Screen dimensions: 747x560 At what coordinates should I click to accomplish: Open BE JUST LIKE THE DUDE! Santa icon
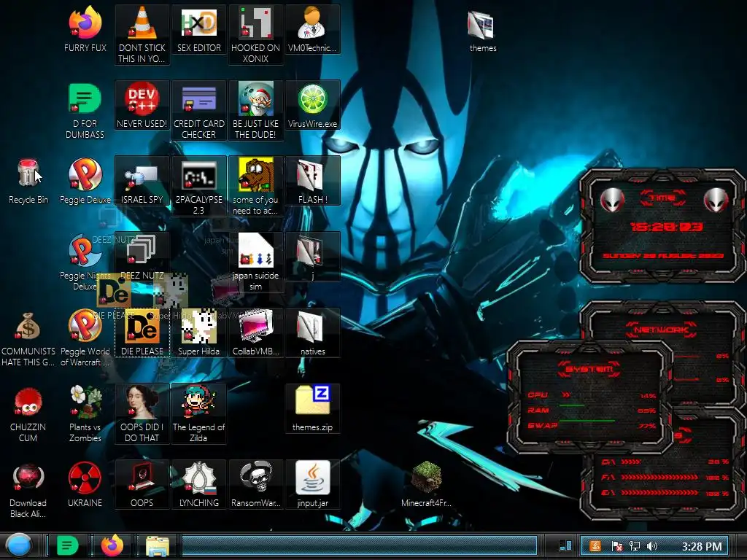pos(256,98)
